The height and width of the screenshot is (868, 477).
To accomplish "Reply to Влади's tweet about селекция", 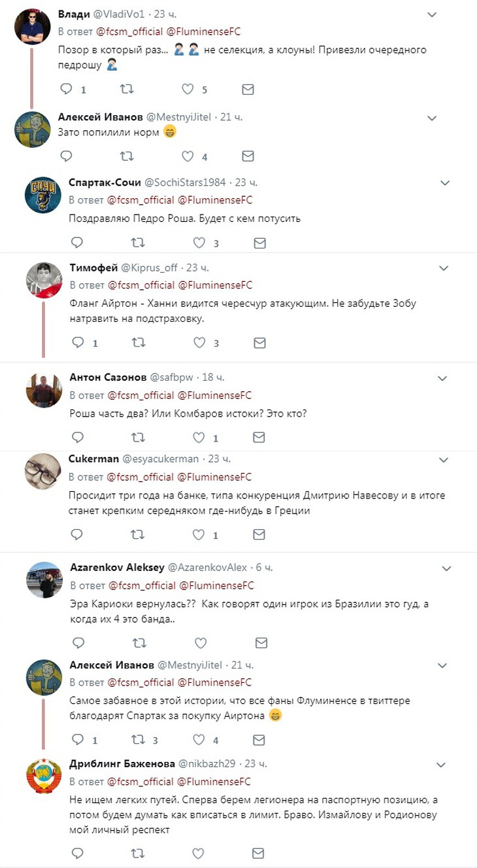I will click(66, 89).
